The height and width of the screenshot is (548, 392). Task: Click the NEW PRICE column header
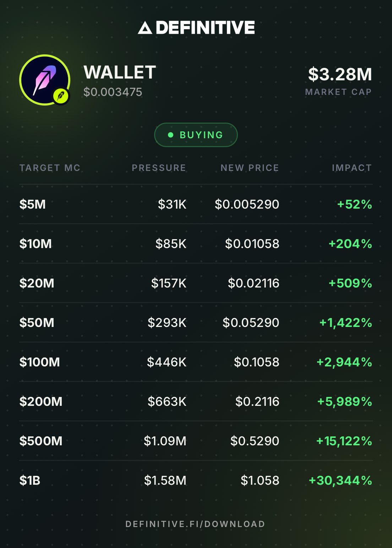pos(250,168)
